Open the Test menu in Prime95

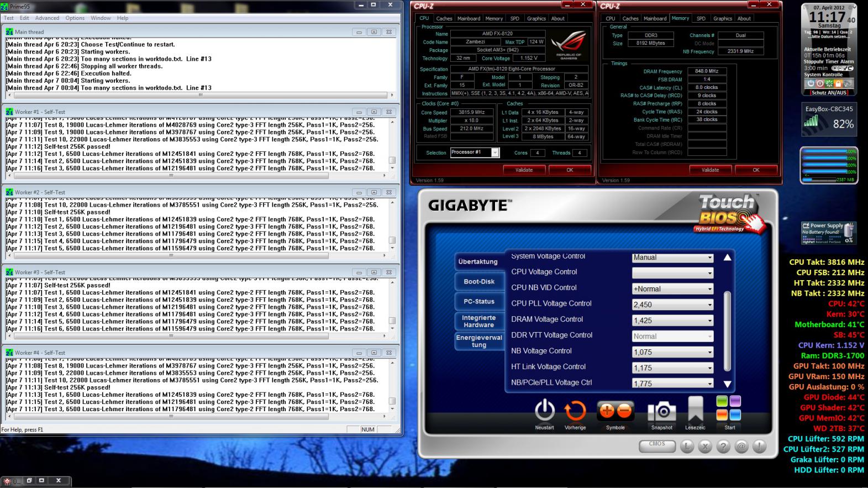click(x=9, y=18)
